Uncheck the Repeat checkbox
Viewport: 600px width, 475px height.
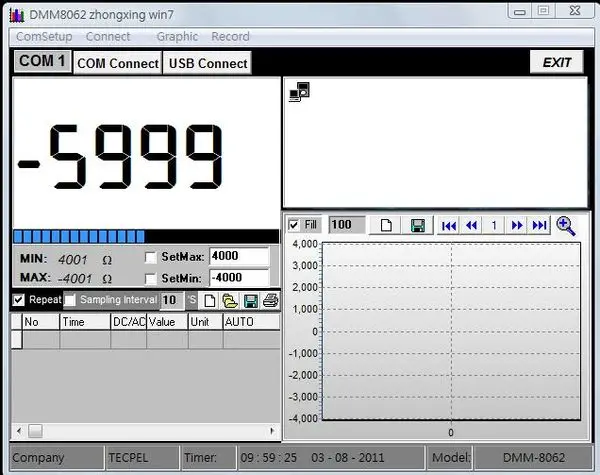[x=18, y=300]
